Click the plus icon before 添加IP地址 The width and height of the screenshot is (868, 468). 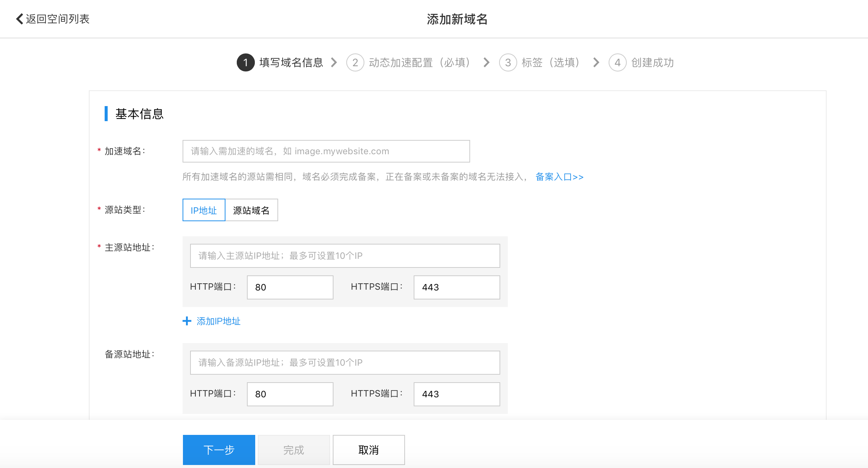click(187, 321)
